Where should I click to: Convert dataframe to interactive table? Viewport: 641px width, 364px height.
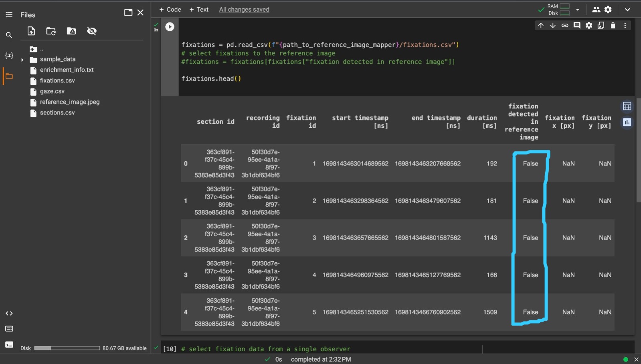click(627, 107)
